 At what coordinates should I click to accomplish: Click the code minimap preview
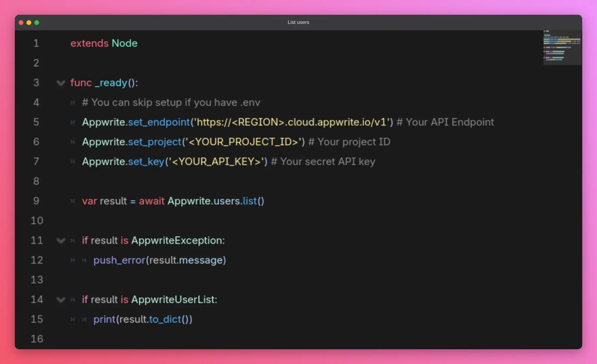(x=562, y=47)
